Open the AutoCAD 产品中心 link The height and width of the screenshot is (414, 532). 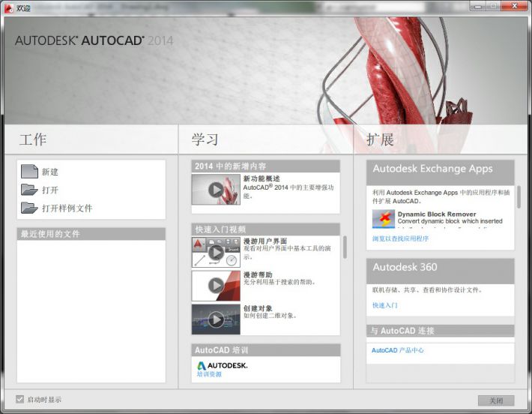click(397, 350)
